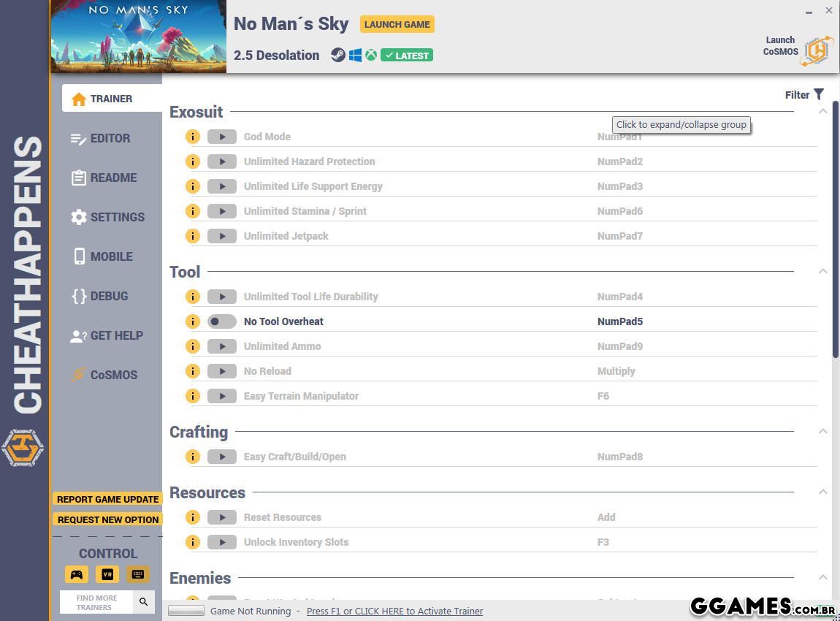
Task: Select the keyboard control icon
Action: click(x=137, y=574)
